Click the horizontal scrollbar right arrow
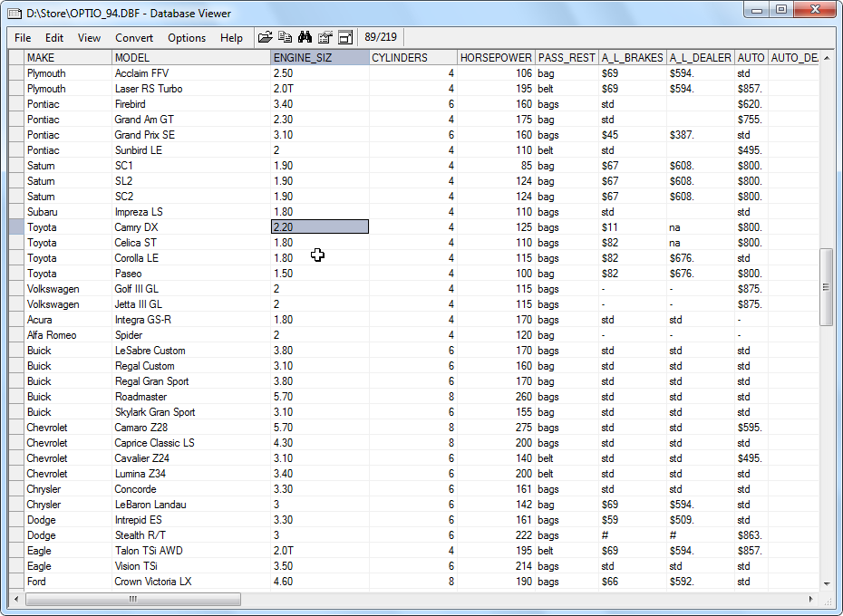 [810, 599]
